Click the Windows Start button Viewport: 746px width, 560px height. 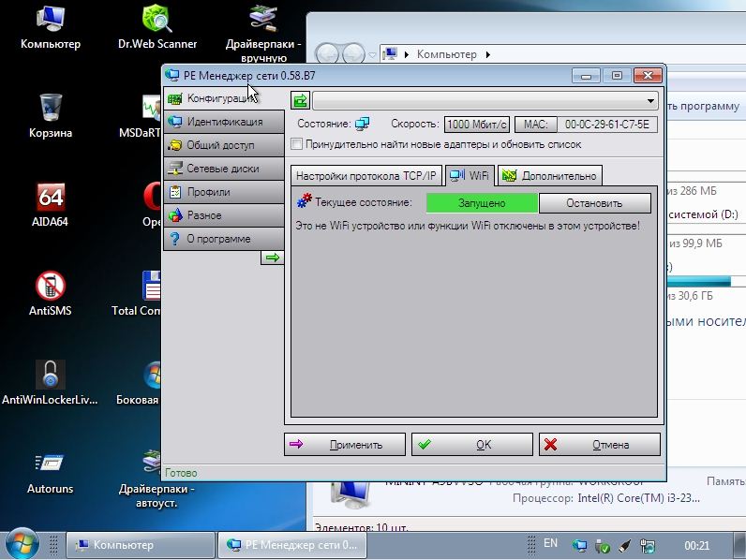click(x=22, y=544)
